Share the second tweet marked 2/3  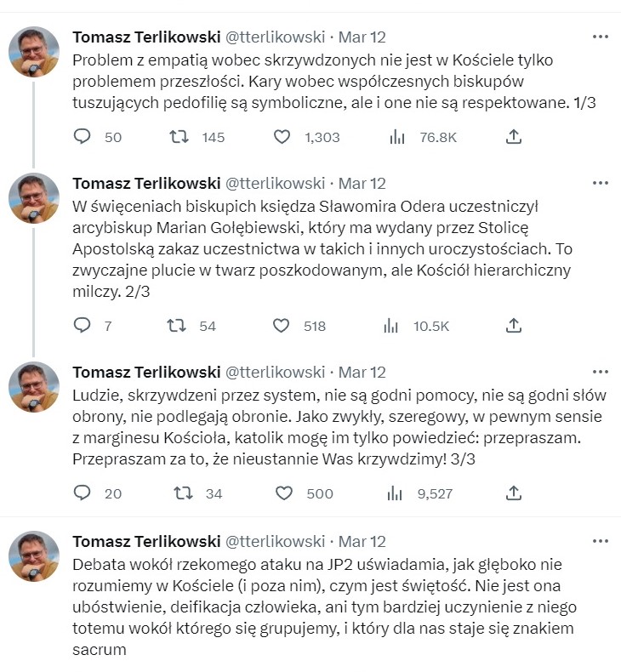tap(513, 325)
